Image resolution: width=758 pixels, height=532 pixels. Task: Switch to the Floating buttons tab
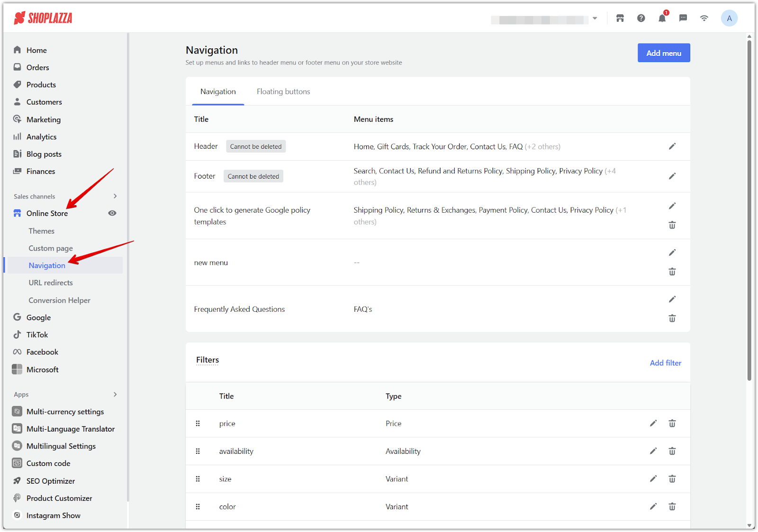(x=283, y=91)
